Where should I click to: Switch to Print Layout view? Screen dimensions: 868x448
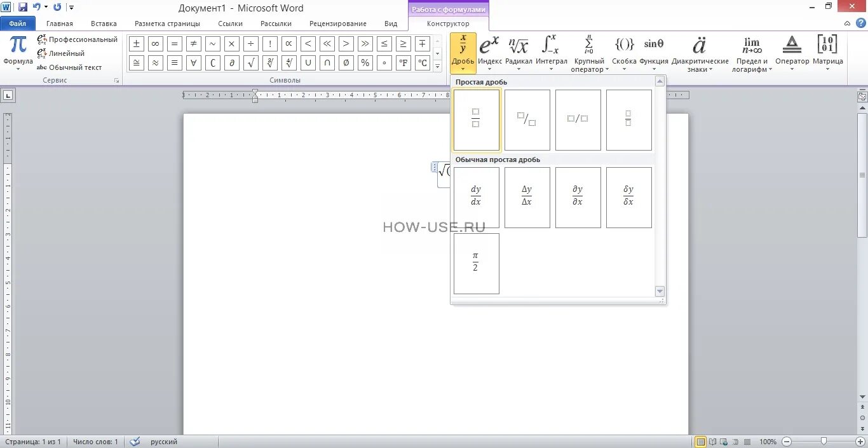click(x=701, y=441)
